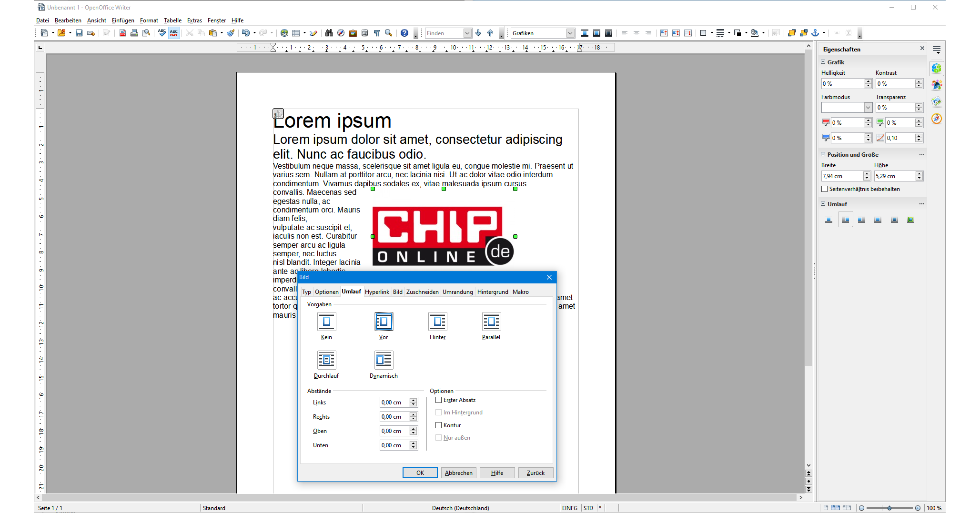Click the Save document toolbar icon
Image resolution: width=980 pixels, height=513 pixels.
79,33
